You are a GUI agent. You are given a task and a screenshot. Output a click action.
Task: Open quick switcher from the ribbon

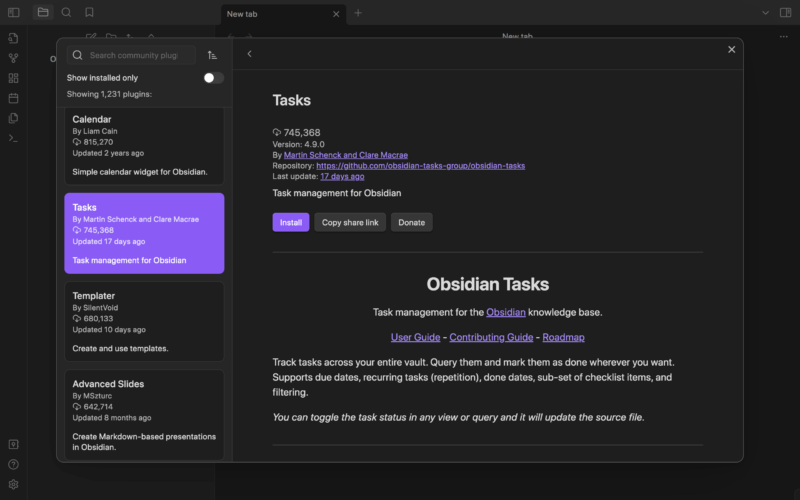pyautogui.click(x=14, y=38)
